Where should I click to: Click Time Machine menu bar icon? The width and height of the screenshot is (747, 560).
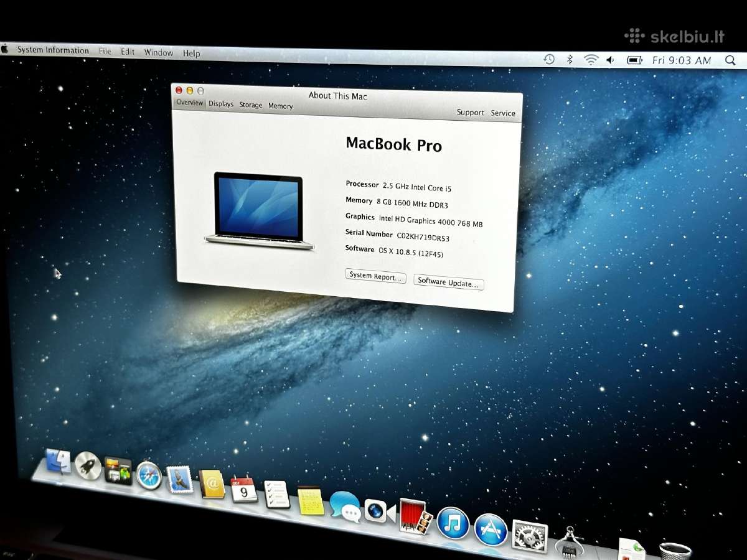[x=549, y=59]
